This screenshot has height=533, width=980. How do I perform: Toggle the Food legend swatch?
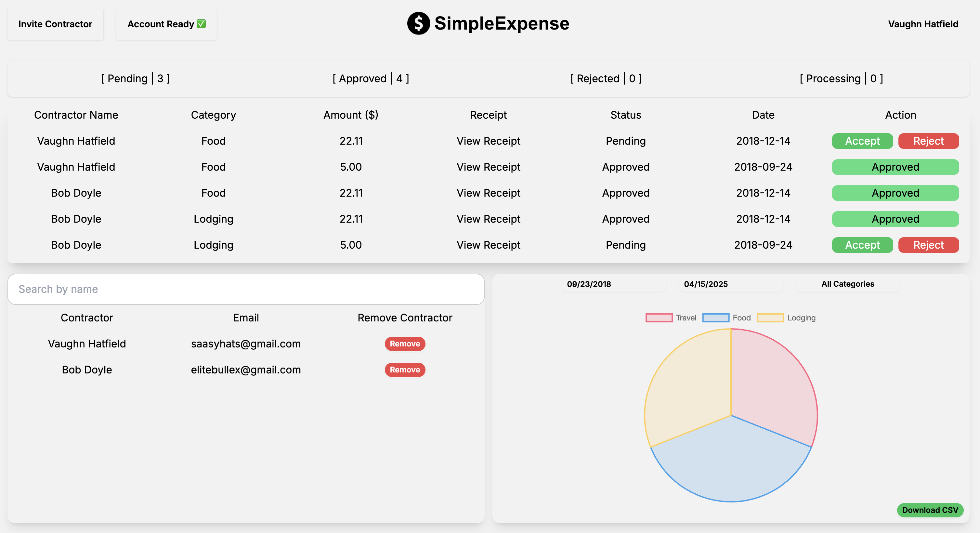point(716,318)
